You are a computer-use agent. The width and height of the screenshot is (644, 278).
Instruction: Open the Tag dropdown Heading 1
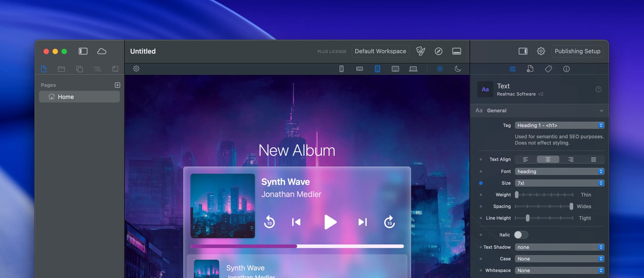click(x=560, y=125)
